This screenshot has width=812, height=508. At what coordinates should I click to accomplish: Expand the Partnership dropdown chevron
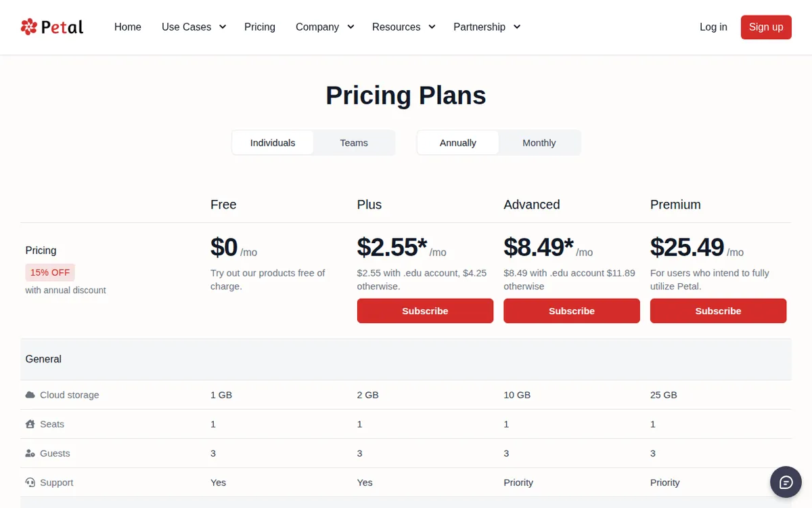[x=517, y=27]
